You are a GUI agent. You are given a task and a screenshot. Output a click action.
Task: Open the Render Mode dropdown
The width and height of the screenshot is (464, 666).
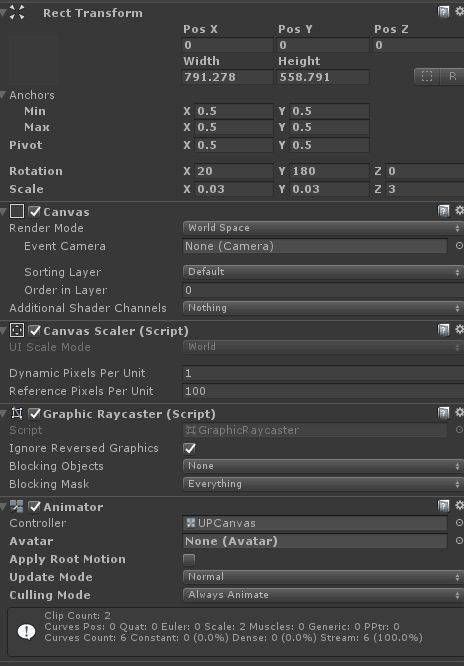coord(323,228)
